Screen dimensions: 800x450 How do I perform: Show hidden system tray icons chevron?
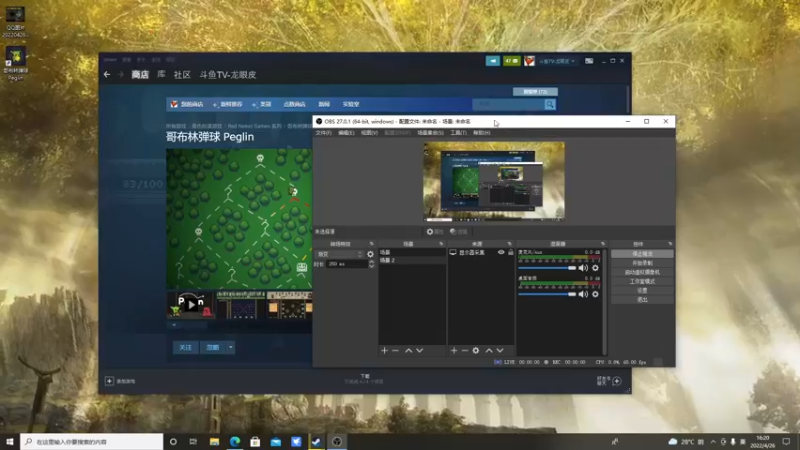pos(713,441)
